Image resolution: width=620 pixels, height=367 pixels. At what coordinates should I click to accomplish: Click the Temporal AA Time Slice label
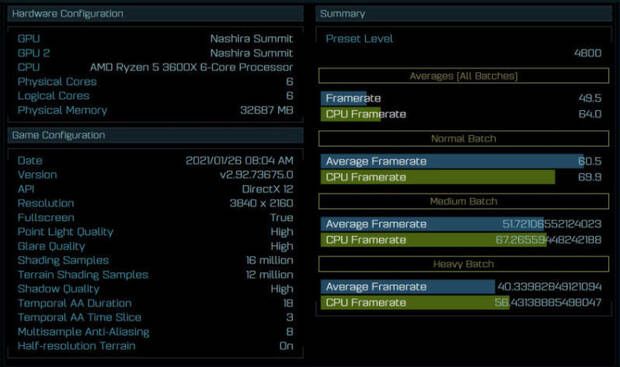79,318
